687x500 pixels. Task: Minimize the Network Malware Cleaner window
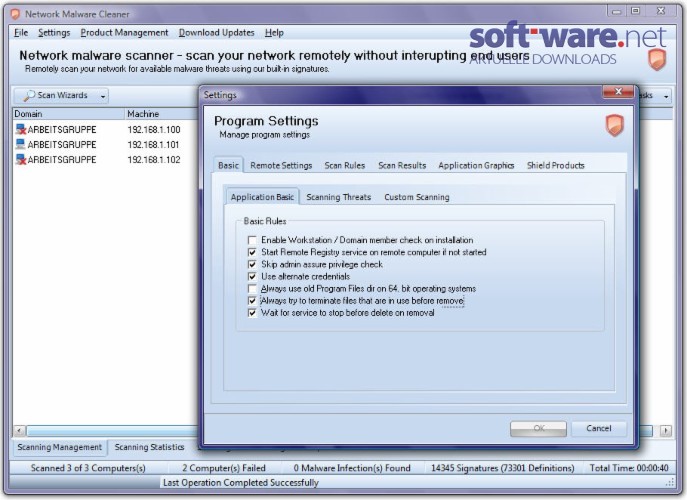click(617, 11)
